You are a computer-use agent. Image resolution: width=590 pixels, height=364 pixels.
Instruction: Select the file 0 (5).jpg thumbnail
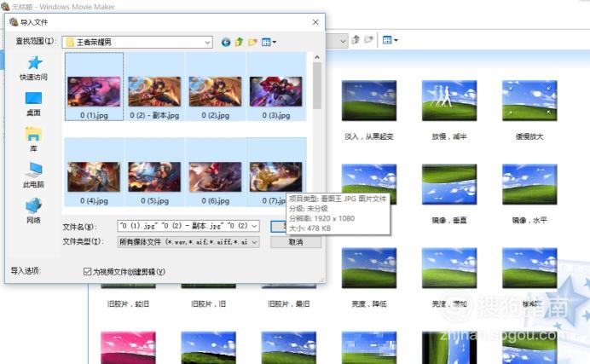click(x=154, y=176)
